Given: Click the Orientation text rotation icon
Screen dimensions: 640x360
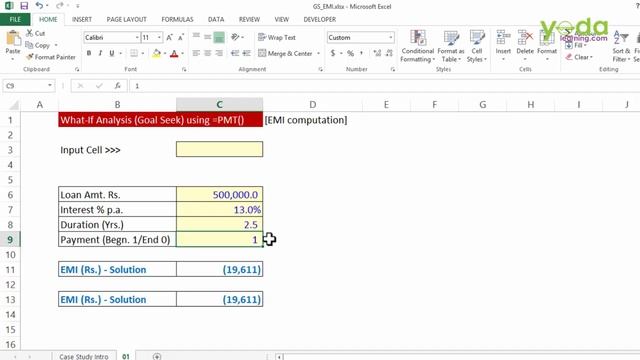Looking at the screenshot, I should [x=235, y=37].
